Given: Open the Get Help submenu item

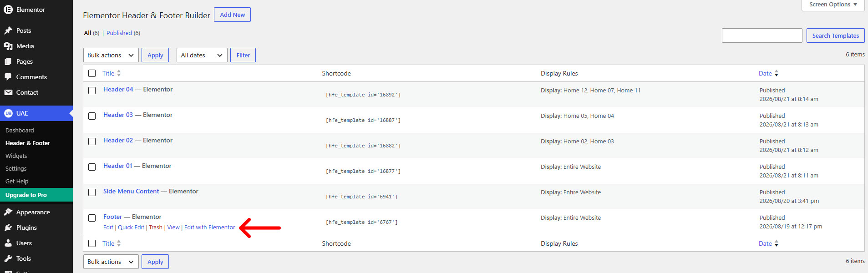Looking at the screenshot, I should tap(17, 181).
